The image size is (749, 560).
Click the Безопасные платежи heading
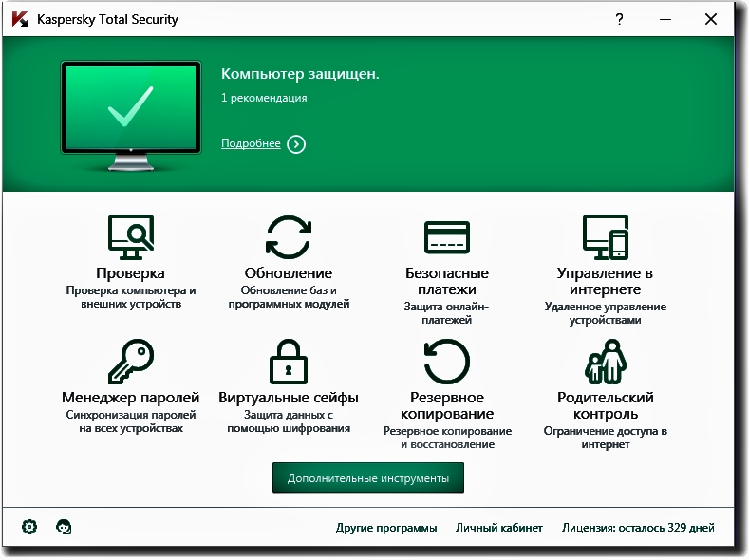(x=447, y=281)
